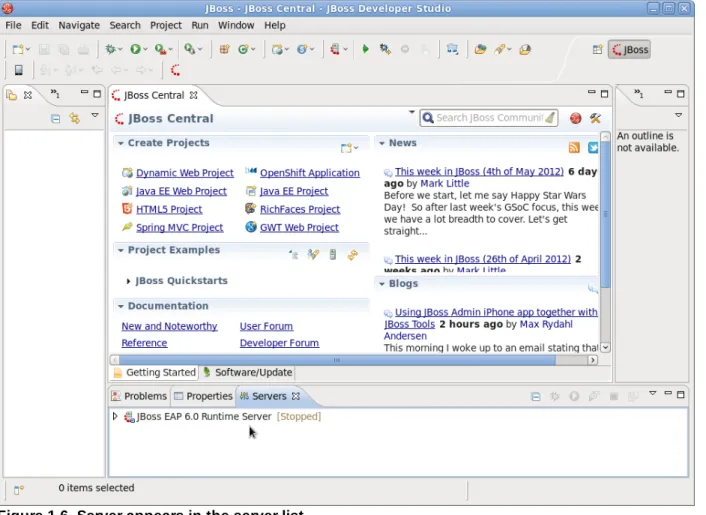
Task: Click the Servers view debug icon
Action: point(555,396)
